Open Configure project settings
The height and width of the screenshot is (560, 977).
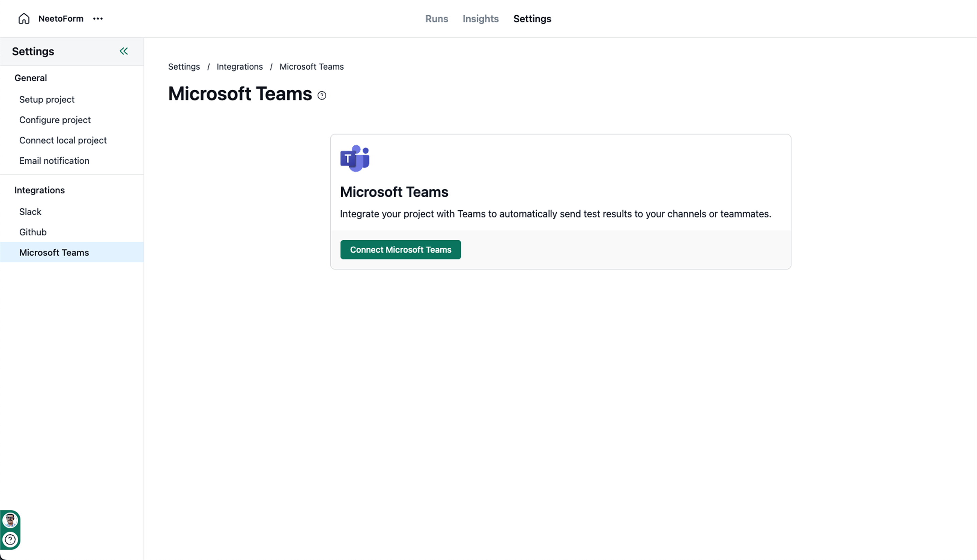(x=55, y=120)
